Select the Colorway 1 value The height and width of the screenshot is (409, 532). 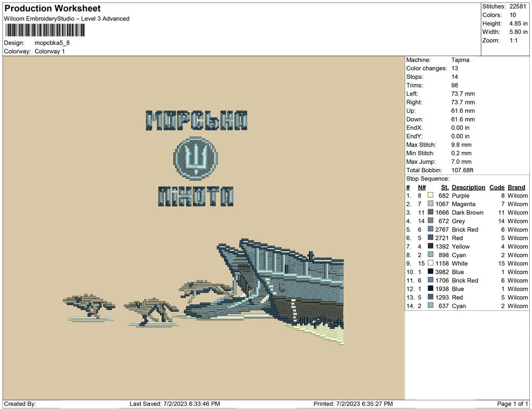(49, 52)
